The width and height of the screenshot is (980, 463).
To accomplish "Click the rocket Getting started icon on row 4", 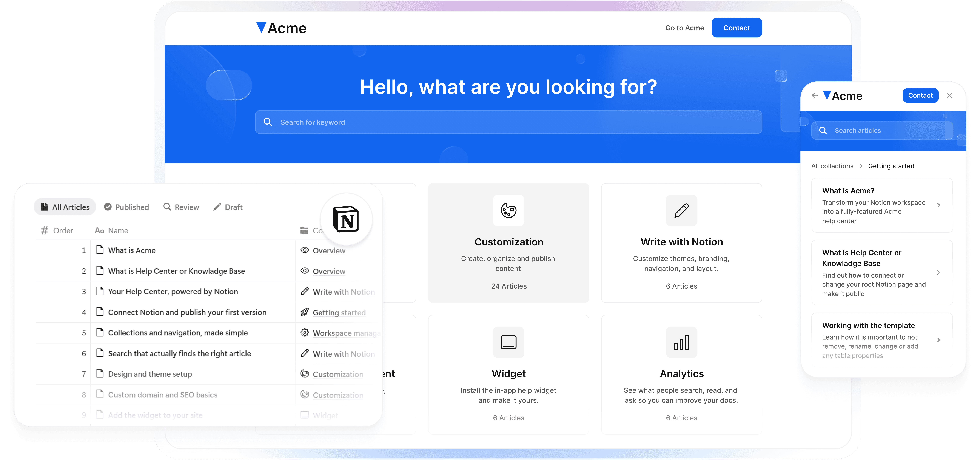I will tap(305, 312).
